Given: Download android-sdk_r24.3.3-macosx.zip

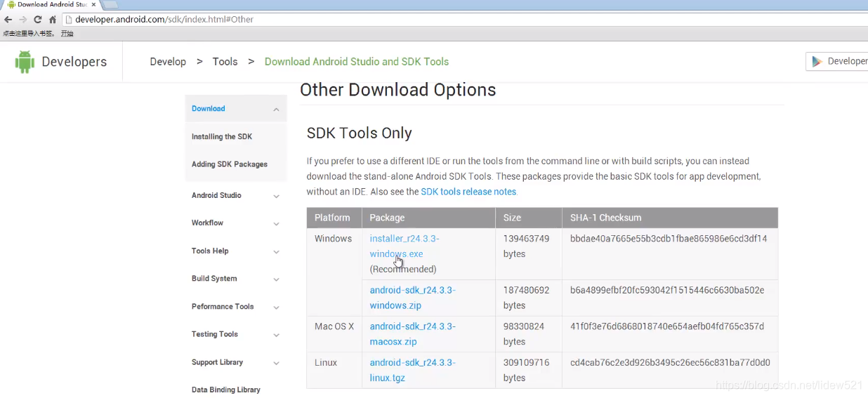Looking at the screenshot, I should point(413,334).
